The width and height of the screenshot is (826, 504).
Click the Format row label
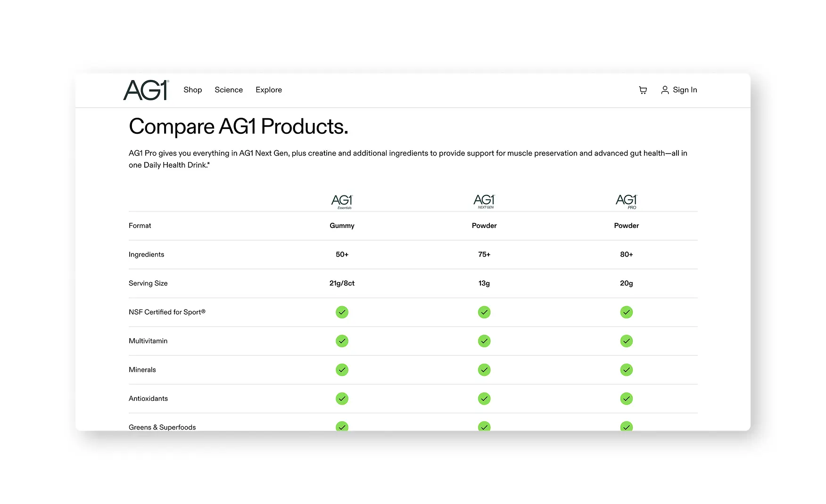coord(140,226)
